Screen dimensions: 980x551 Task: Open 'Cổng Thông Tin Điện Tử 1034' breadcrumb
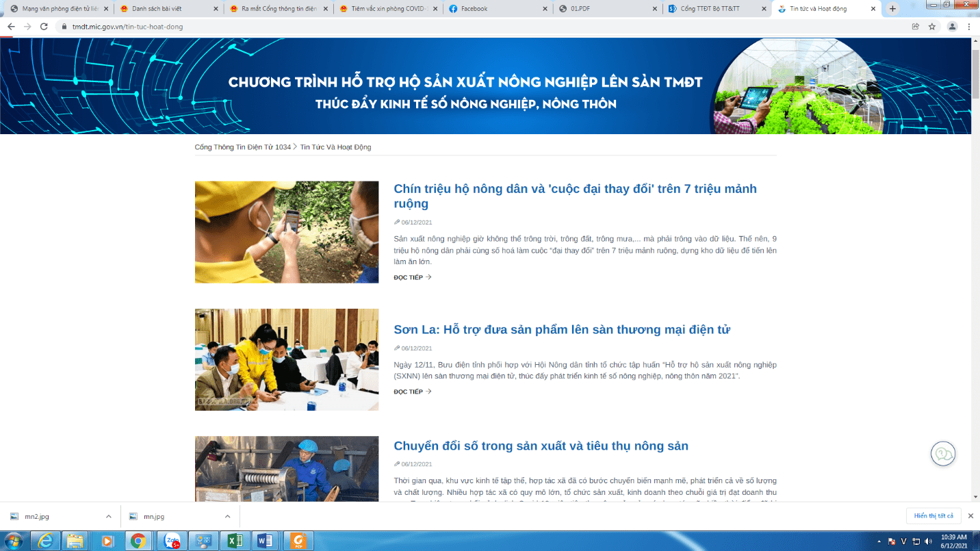(243, 147)
